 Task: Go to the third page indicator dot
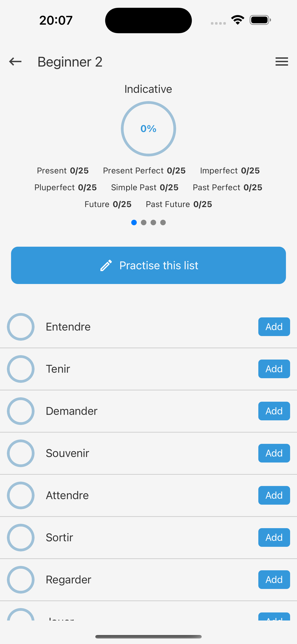tap(153, 222)
